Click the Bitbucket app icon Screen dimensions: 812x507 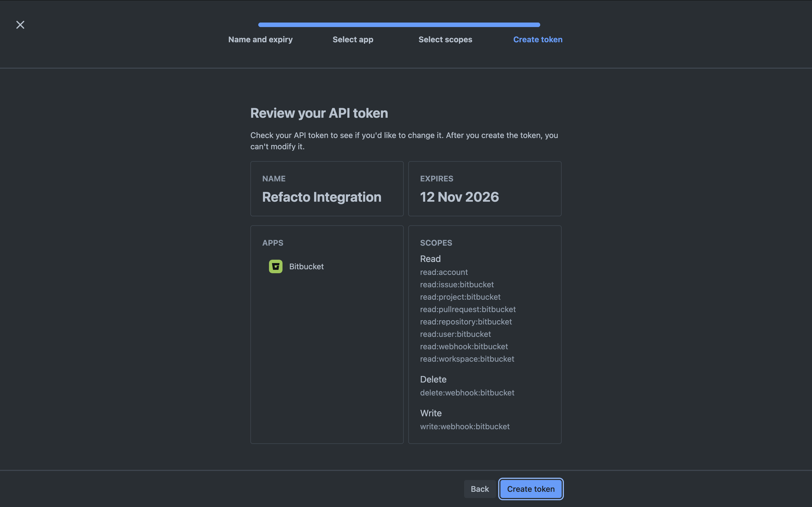tap(275, 266)
